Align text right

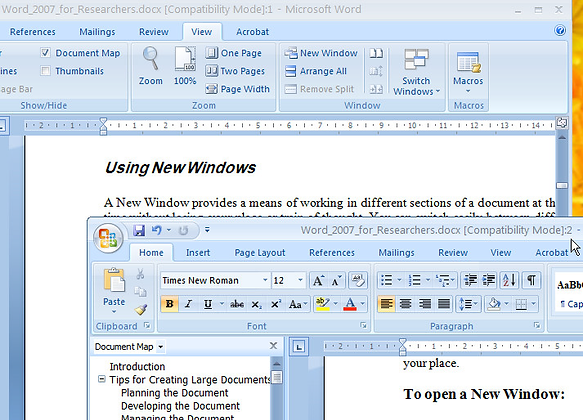(424, 304)
